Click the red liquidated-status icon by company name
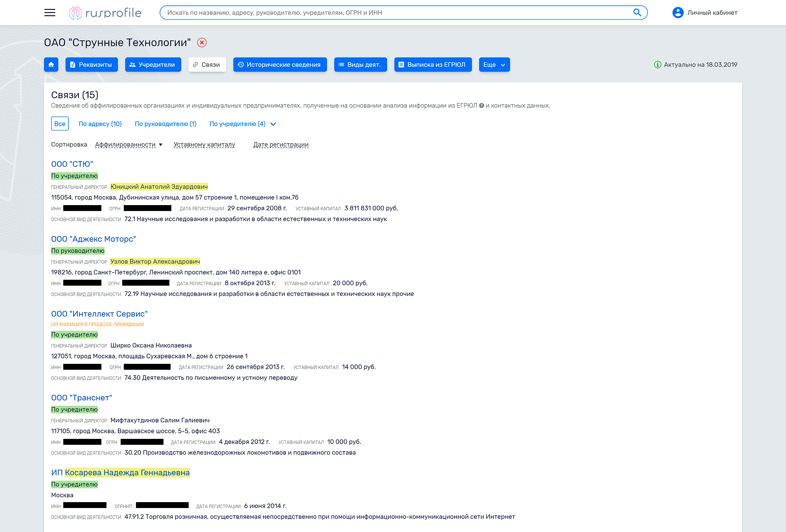786x532 pixels. [202, 42]
